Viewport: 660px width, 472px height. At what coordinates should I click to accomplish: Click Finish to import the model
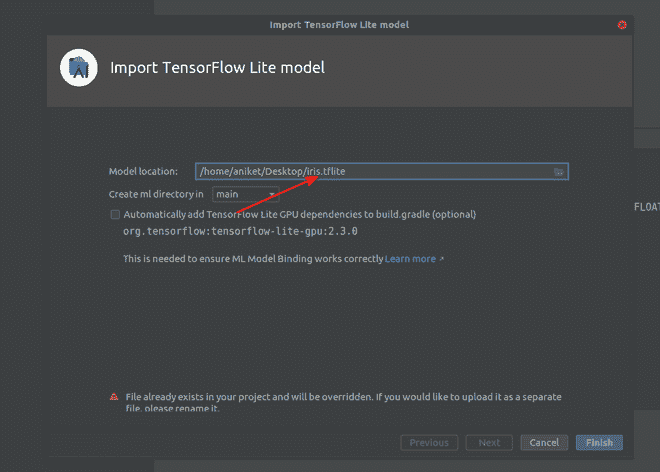pos(599,442)
